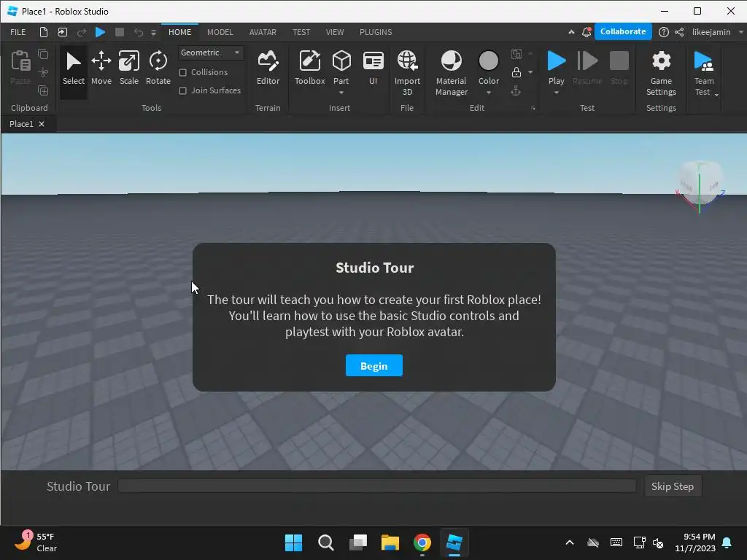Click the share icon next to help

[x=679, y=32]
